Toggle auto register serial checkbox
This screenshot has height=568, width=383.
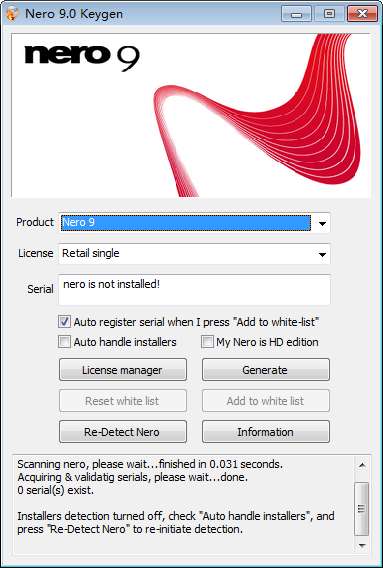pos(64,322)
